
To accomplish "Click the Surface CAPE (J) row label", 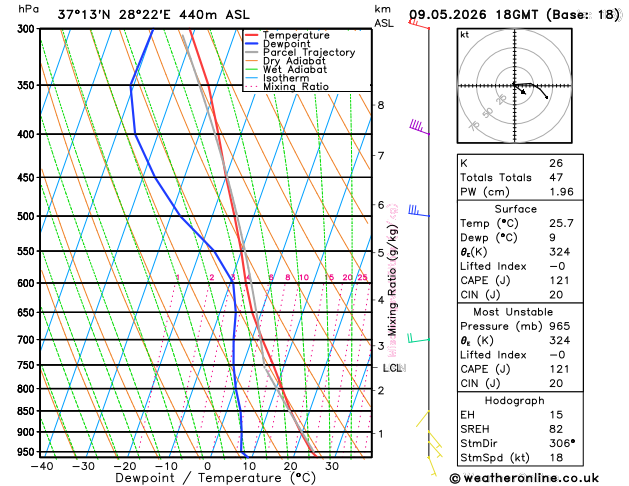I will 485,280.
